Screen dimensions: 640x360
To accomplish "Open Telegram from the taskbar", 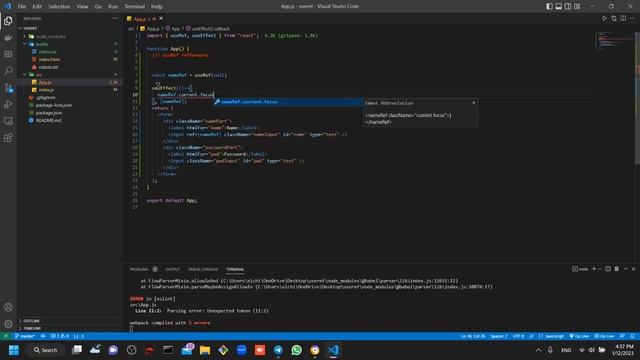I will pyautogui.click(x=278, y=350).
